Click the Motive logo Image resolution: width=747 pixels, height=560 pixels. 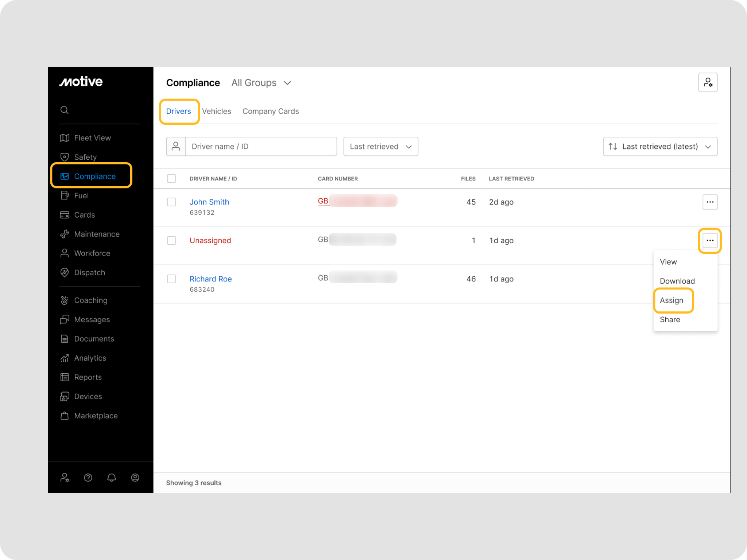[x=81, y=81]
